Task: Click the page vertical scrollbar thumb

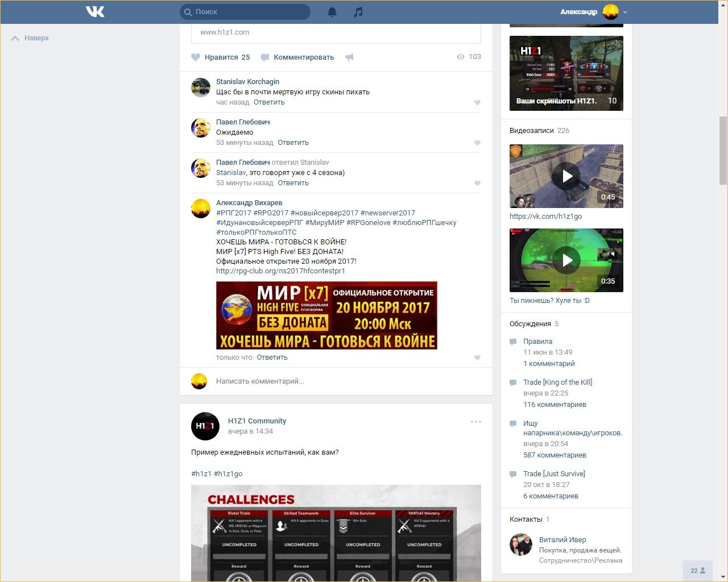Action: coord(723,151)
